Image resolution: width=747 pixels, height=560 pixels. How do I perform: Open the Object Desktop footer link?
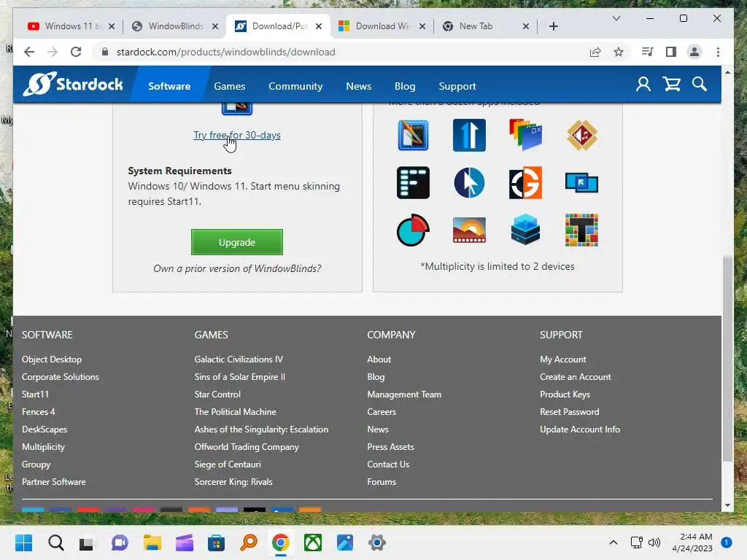52,359
